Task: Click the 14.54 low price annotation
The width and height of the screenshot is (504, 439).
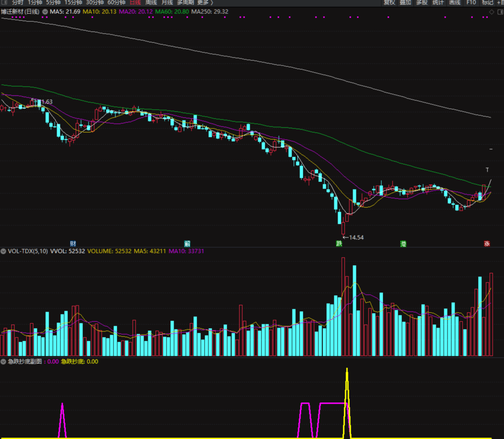Action: (x=356, y=237)
